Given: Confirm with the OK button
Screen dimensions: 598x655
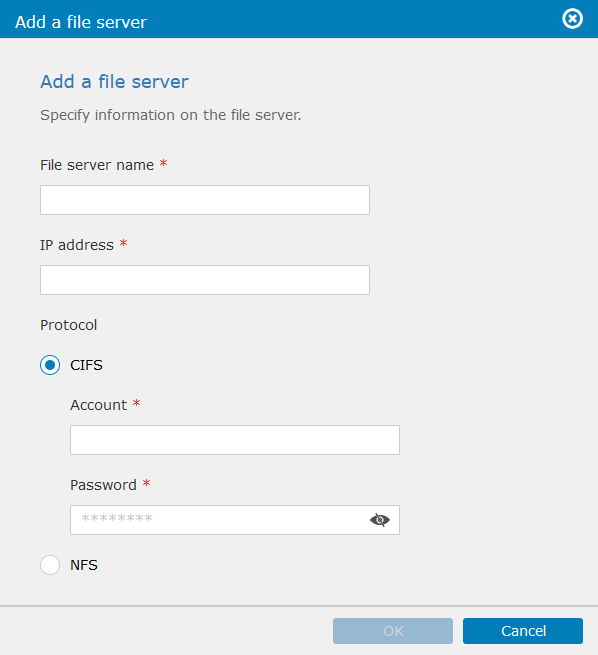Looking at the screenshot, I should 393,631.
